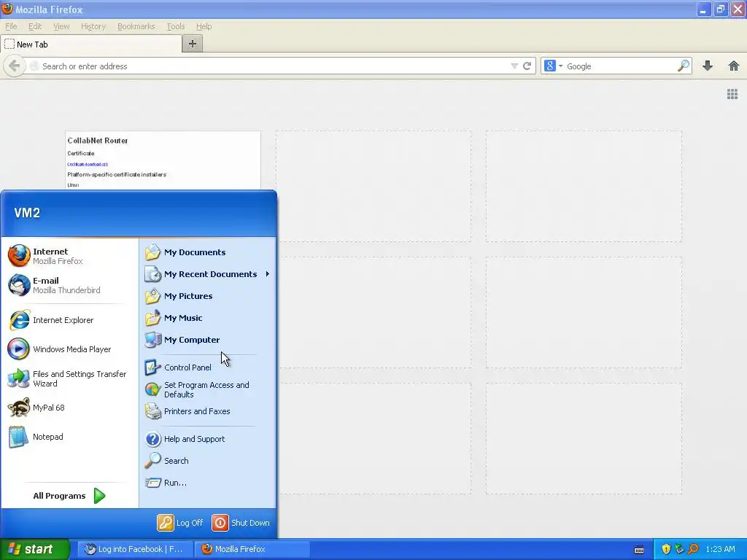The height and width of the screenshot is (560, 747).
Task: Switch to Log into Facebook taskbar window
Action: [135, 549]
